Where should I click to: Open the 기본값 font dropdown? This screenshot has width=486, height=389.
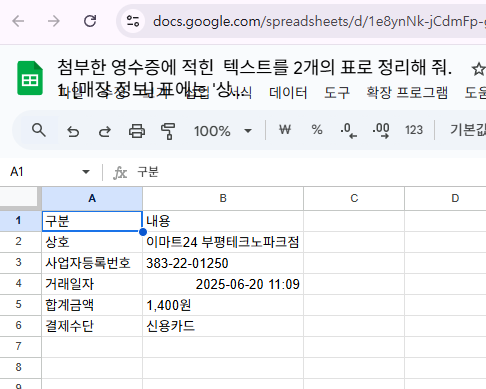[467, 130]
